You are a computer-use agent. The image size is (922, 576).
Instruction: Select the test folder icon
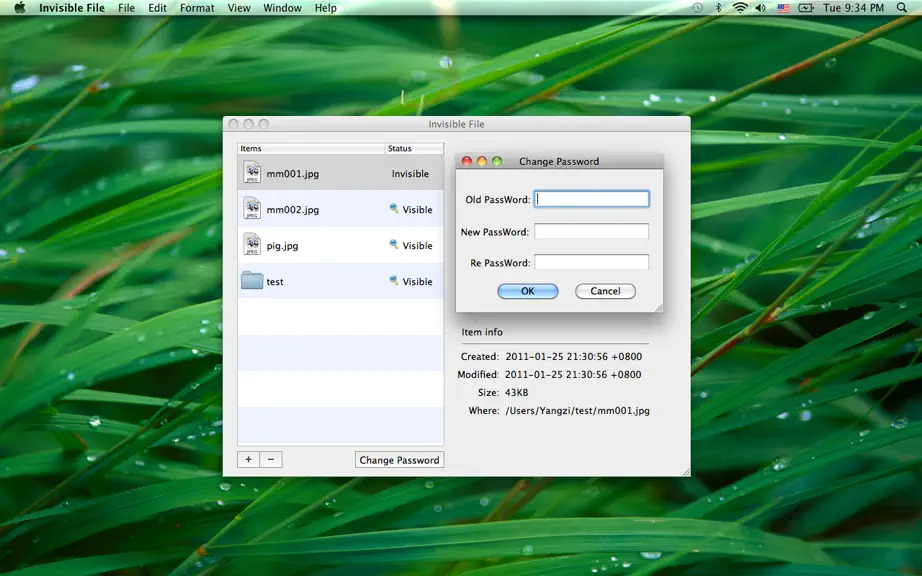[x=252, y=280]
